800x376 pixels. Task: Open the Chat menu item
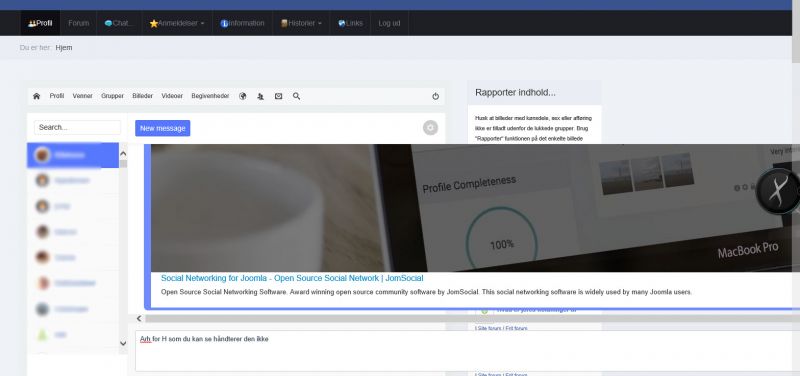click(119, 23)
